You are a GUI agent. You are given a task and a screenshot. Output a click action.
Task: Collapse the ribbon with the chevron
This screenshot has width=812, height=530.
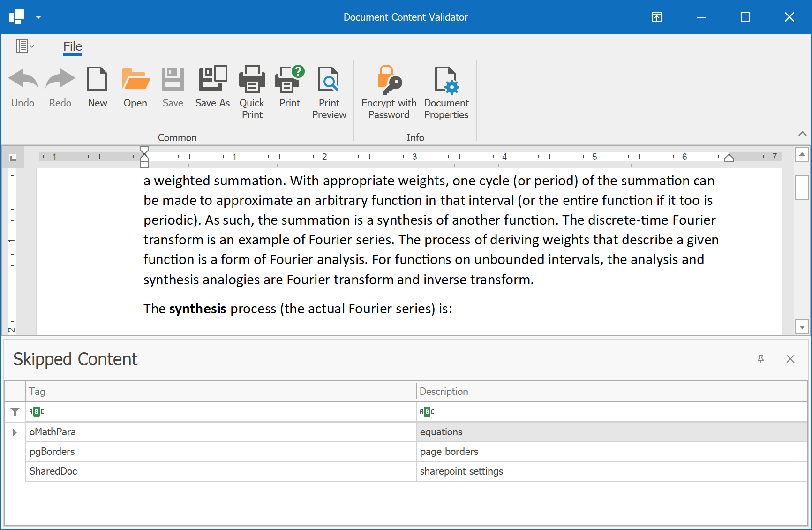[802, 134]
